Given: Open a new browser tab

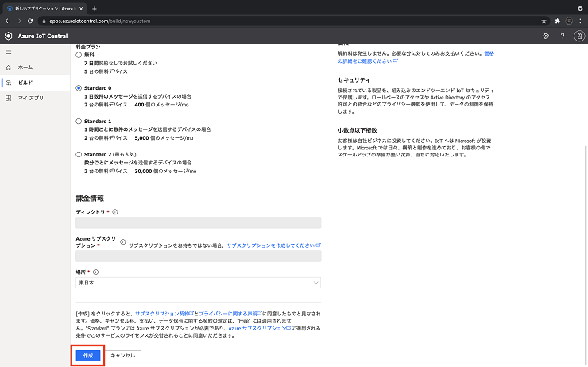Looking at the screenshot, I should coord(94,8).
